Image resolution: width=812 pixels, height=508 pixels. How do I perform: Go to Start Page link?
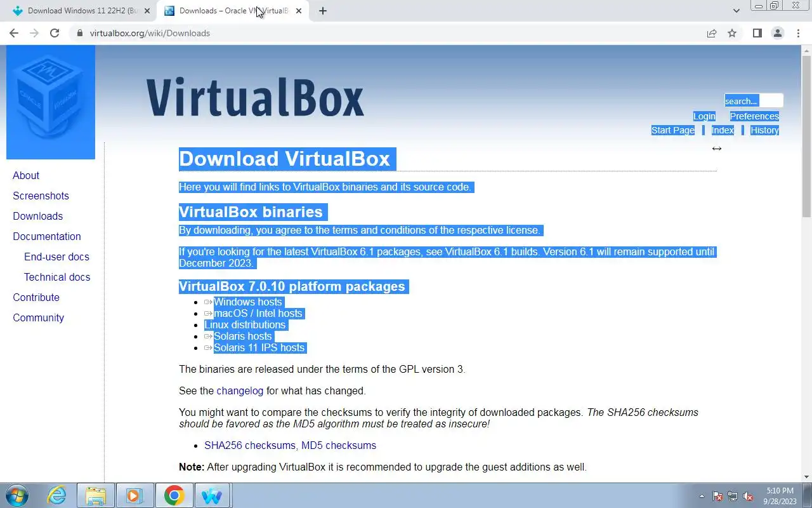[x=673, y=130]
